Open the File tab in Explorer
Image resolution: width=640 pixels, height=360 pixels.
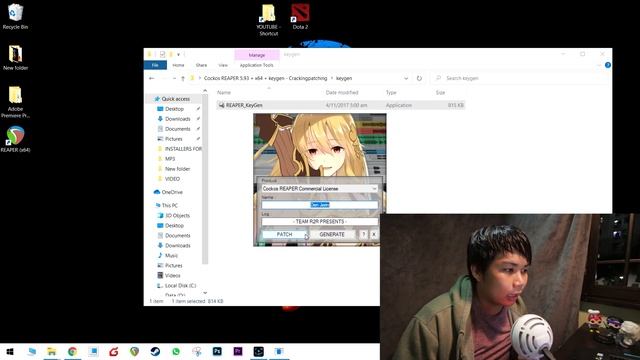(x=155, y=65)
